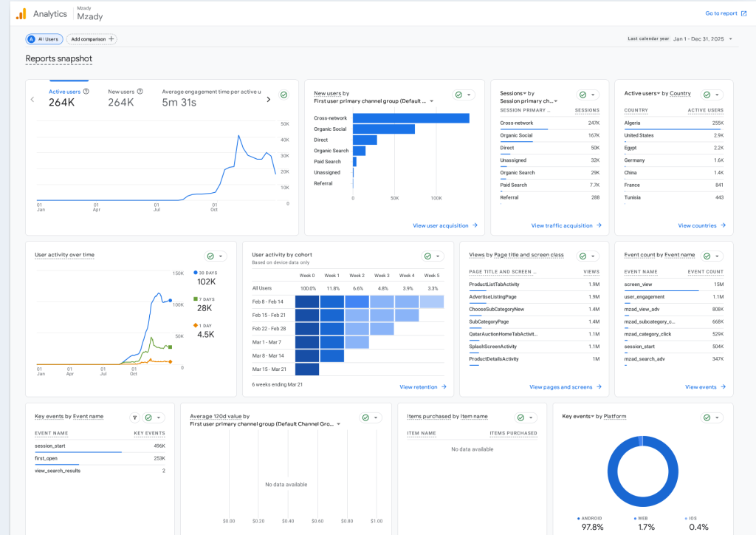Screen dimensions: 756x535
Task: Select Average engagement time metric tab
Action: pos(210,92)
